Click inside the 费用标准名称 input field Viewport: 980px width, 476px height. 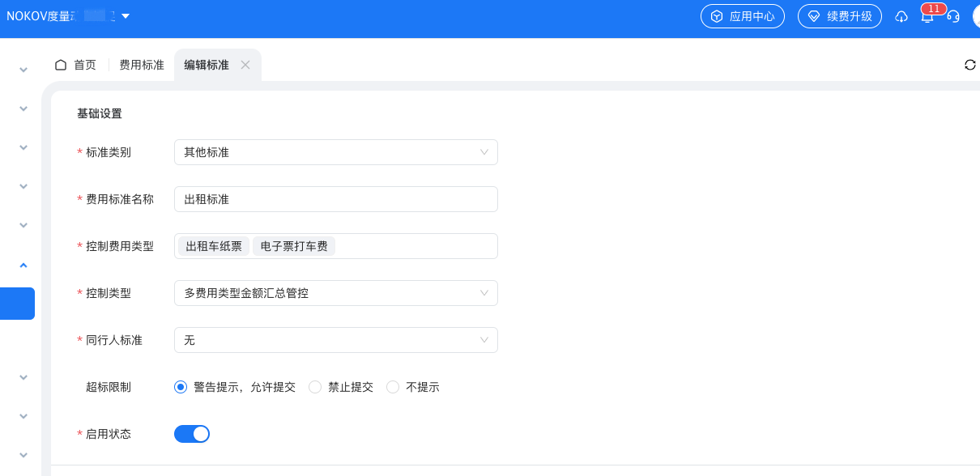coord(335,199)
